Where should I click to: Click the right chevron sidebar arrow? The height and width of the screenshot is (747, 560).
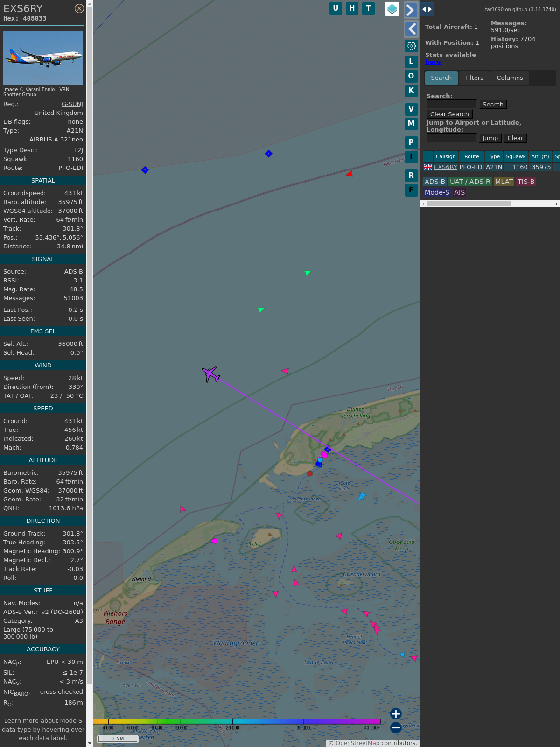[411, 10]
